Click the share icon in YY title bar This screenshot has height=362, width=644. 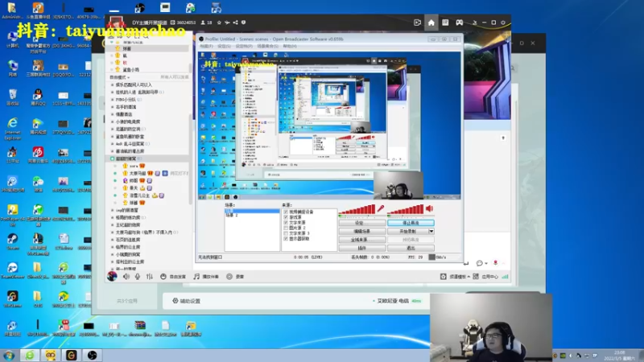(x=235, y=23)
